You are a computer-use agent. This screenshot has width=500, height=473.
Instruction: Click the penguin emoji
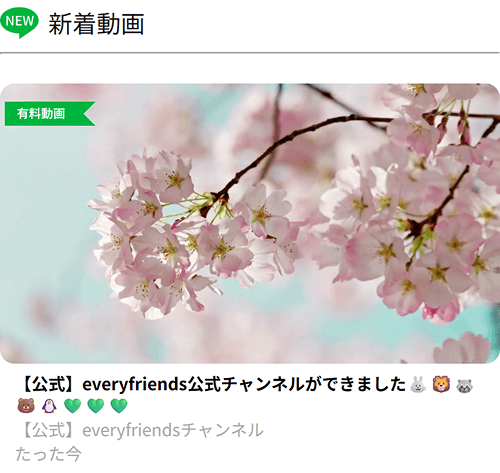49,406
